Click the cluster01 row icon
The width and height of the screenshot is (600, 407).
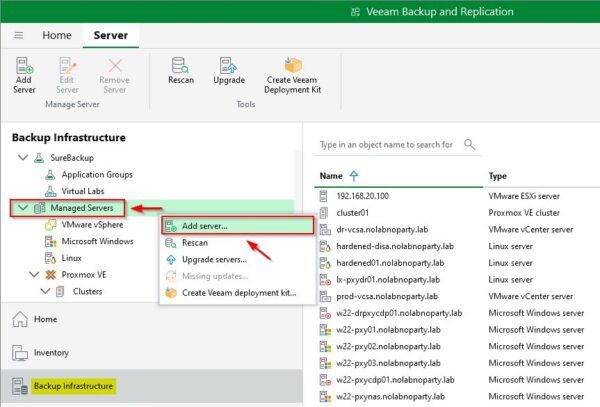[x=323, y=213]
